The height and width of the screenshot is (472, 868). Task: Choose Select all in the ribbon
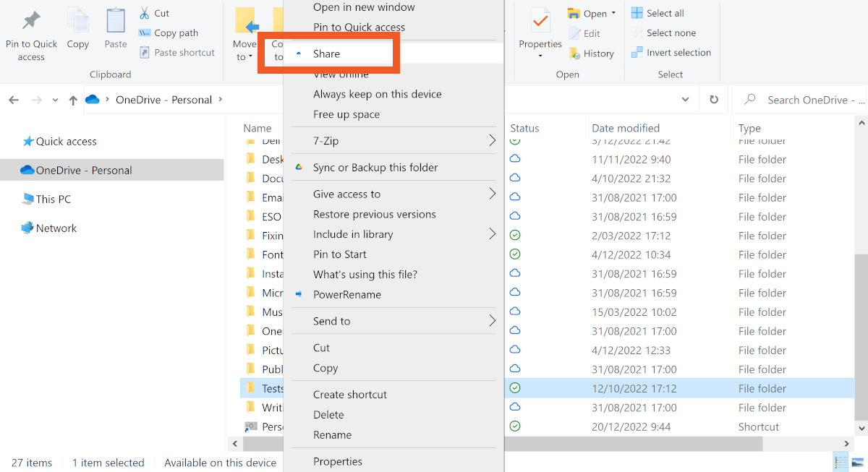pyautogui.click(x=658, y=13)
